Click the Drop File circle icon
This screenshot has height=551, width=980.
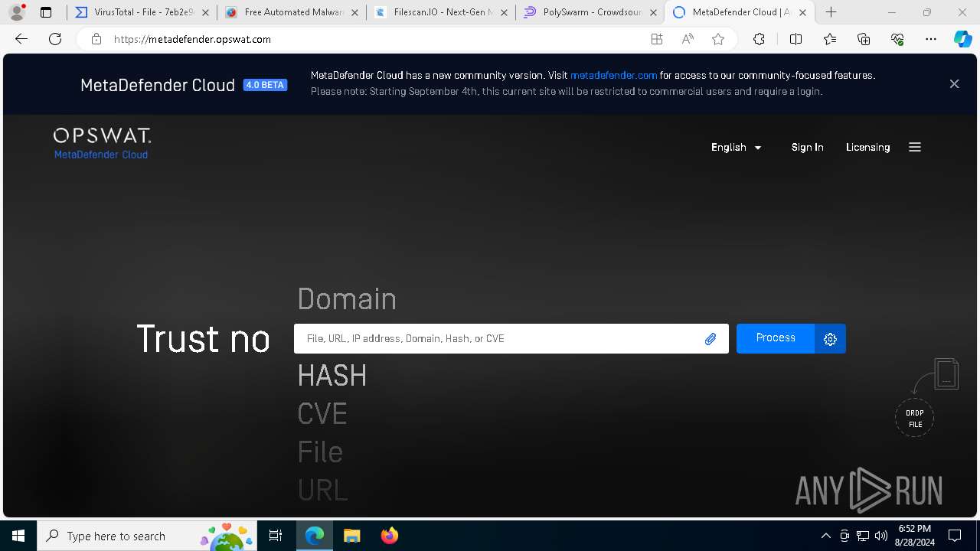pos(915,418)
